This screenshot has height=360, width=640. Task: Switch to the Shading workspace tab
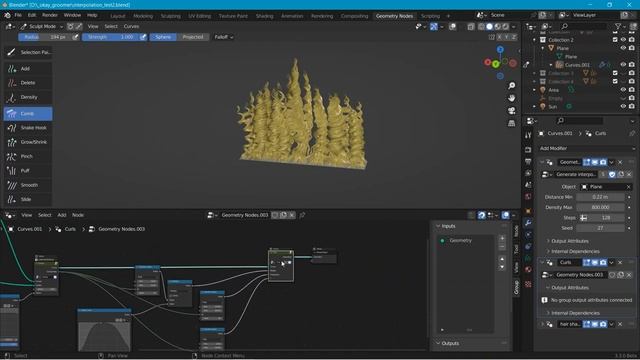pyautogui.click(x=264, y=16)
